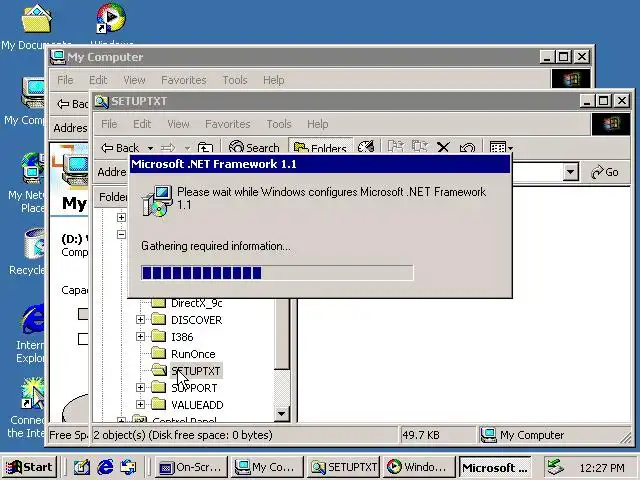Open Tools menu in SETUPTXT window

coord(279,124)
